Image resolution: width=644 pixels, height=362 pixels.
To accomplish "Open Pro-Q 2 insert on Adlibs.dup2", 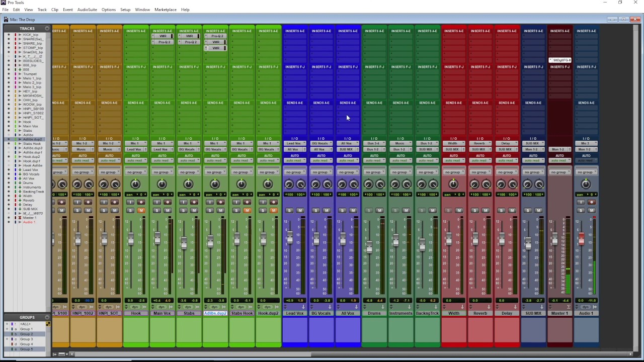I will [215, 36].
